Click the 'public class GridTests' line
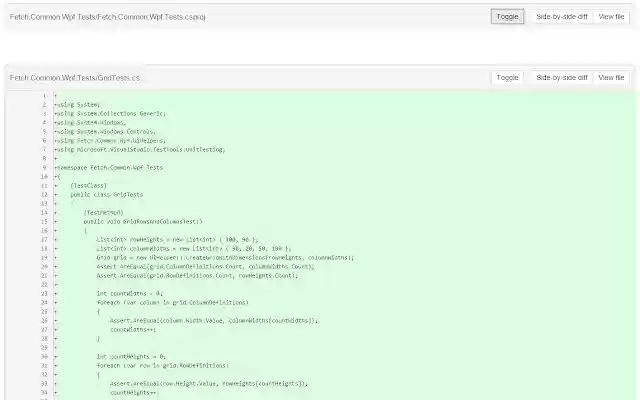Viewport: 640px width, 400px height. (x=107, y=195)
